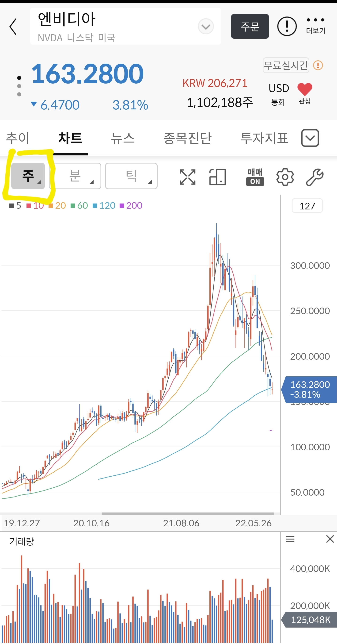Screen dimensions: 337x644
Task: Tap the 무료실시간 badge
Action: [286, 66]
